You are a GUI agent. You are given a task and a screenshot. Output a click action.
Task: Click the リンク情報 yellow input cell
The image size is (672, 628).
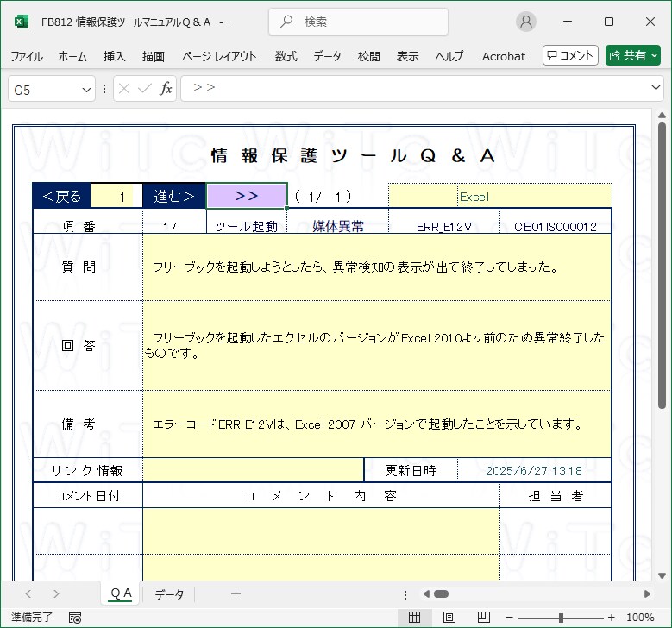click(253, 470)
